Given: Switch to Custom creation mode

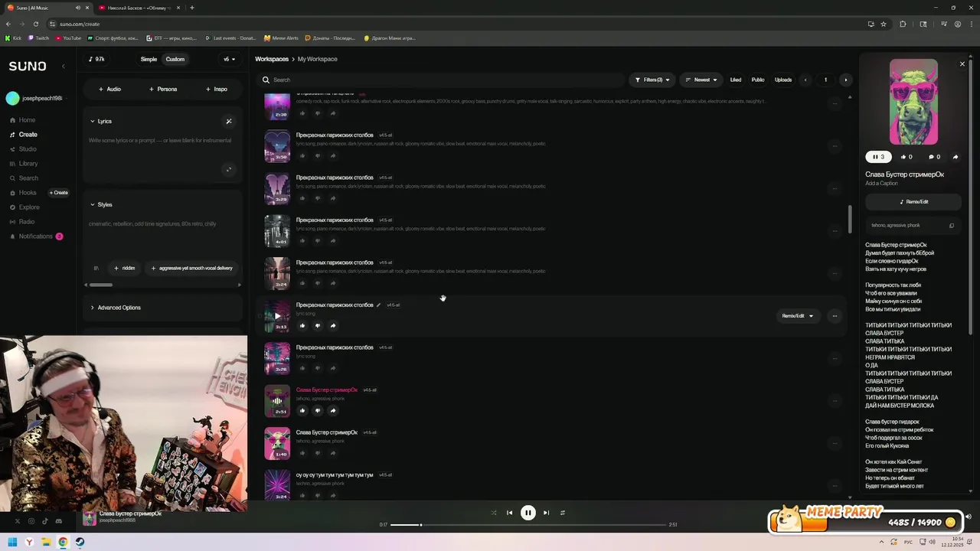Looking at the screenshot, I should (175, 59).
